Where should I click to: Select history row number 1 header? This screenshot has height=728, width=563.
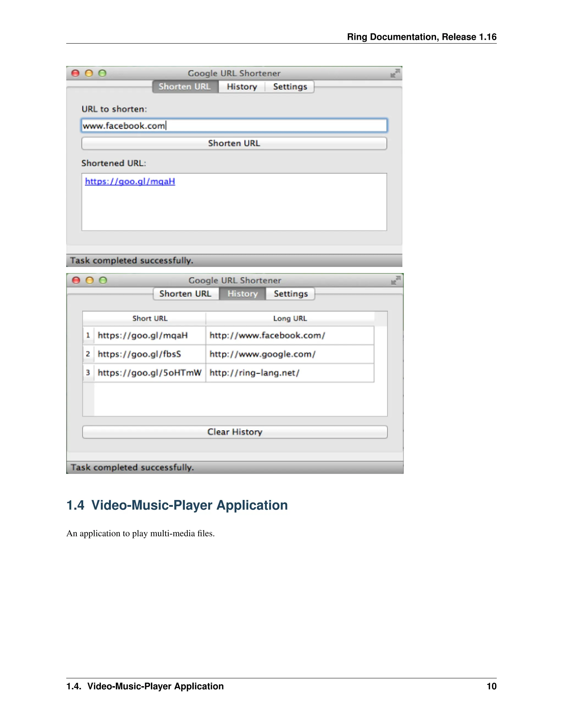coord(88,335)
